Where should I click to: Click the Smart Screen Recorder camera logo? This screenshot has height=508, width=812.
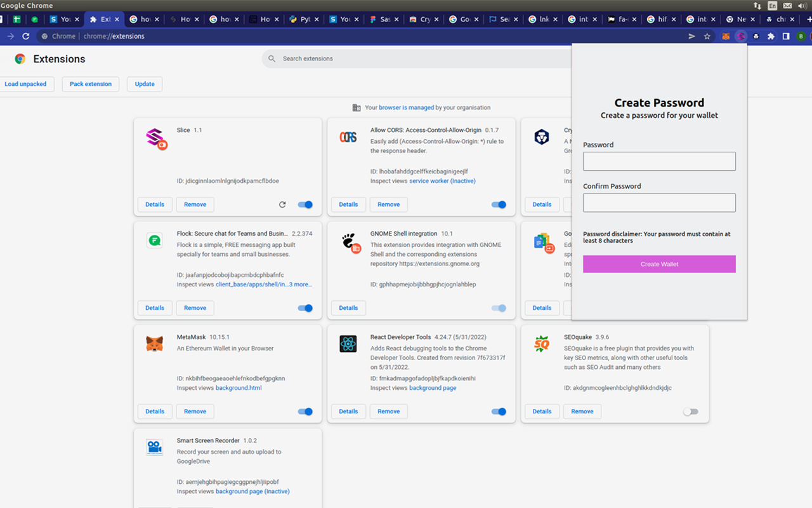tap(155, 448)
